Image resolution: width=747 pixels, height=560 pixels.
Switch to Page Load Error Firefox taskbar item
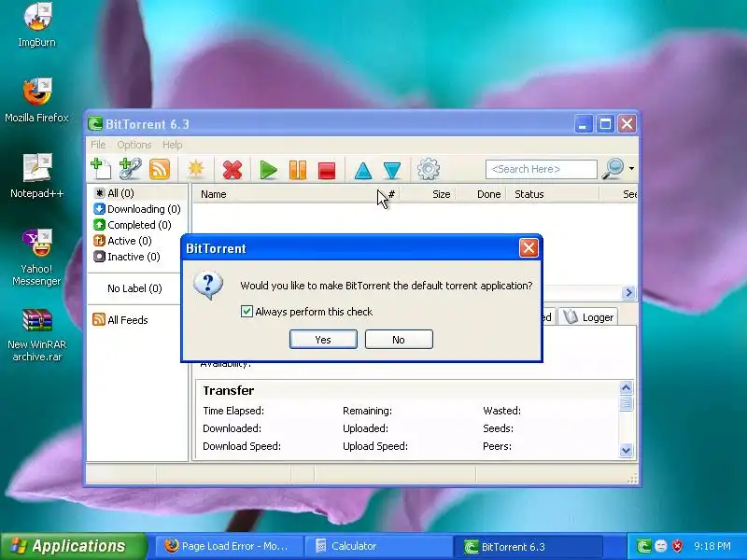(x=229, y=546)
